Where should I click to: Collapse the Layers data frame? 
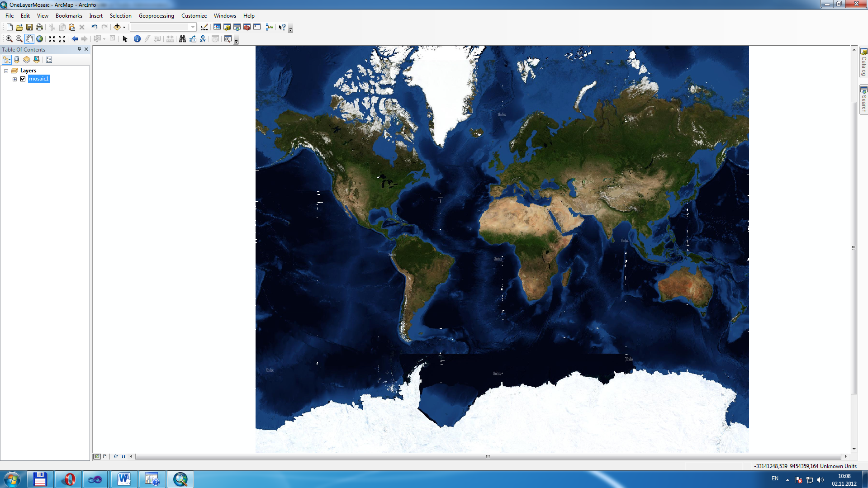click(6, 71)
